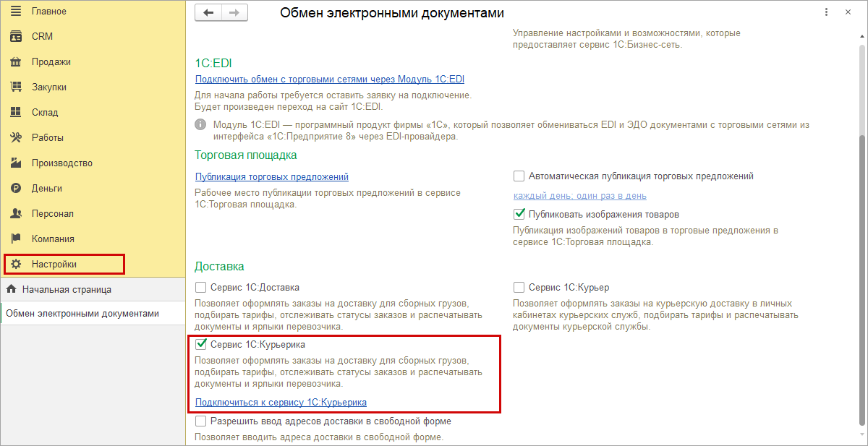Click the CRM contact card icon
This screenshot has width=868, height=446.
point(16,36)
